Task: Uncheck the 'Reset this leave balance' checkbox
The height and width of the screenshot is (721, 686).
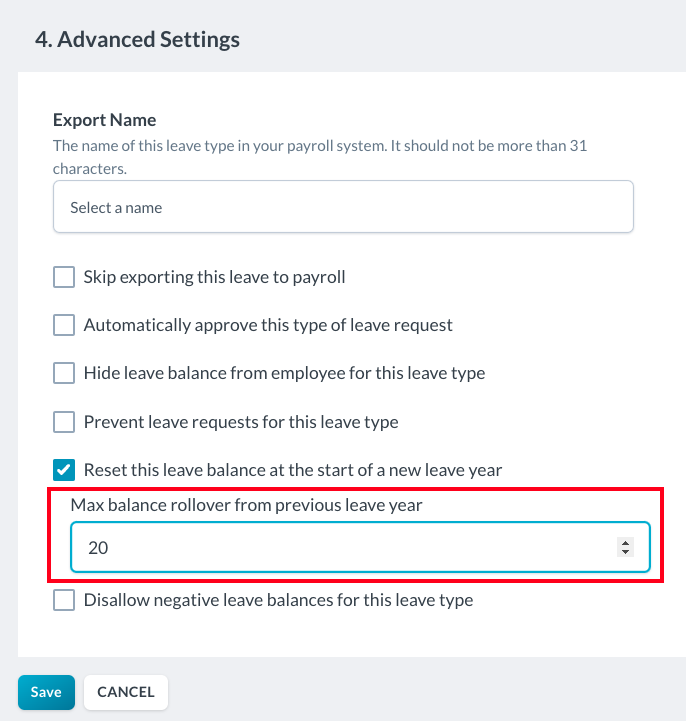Action: click(x=64, y=470)
